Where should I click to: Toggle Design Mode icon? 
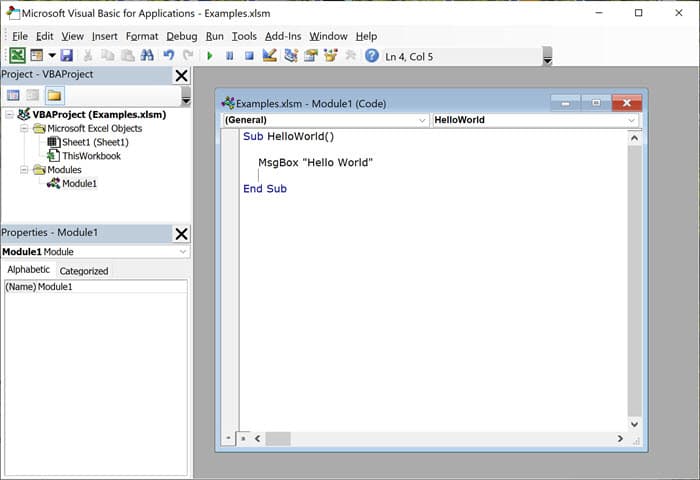(x=269, y=56)
